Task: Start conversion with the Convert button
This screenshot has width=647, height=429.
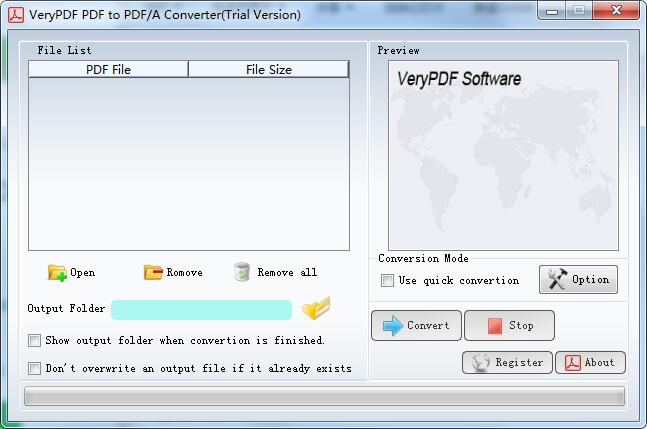Action: click(x=416, y=325)
